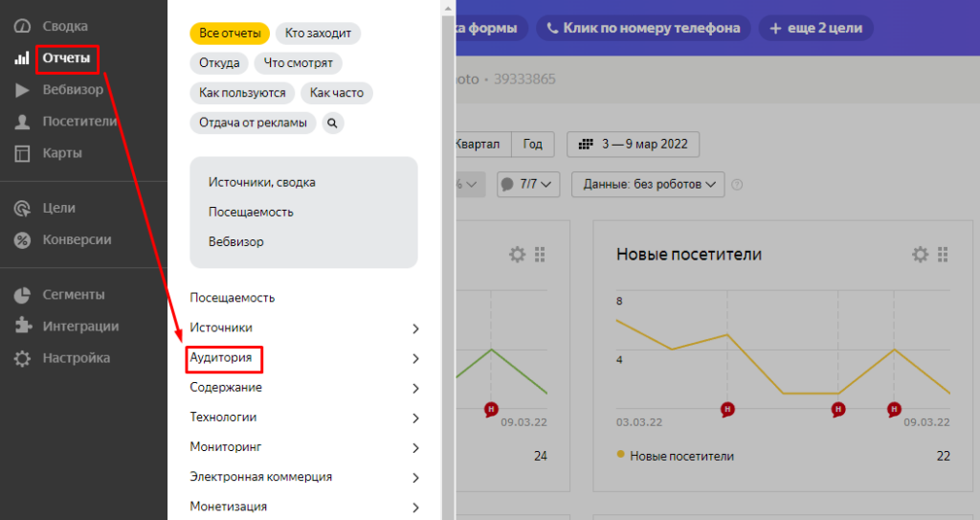Click red annotation marker on Новые посетители chart
The width and height of the screenshot is (980, 520).
click(x=727, y=409)
